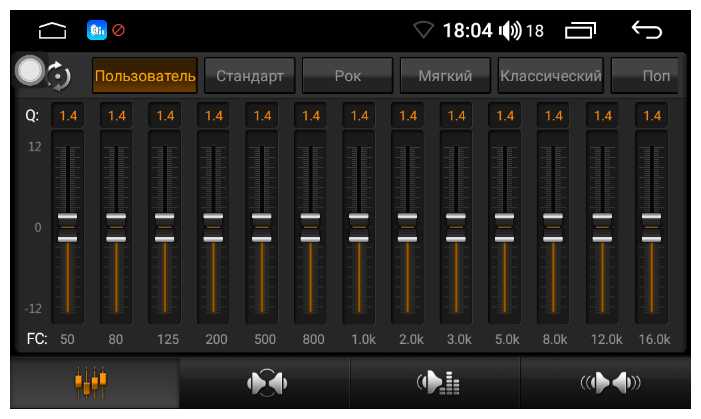Tap the speaker volume icon
This screenshot has height=419, width=701.
(x=510, y=30)
